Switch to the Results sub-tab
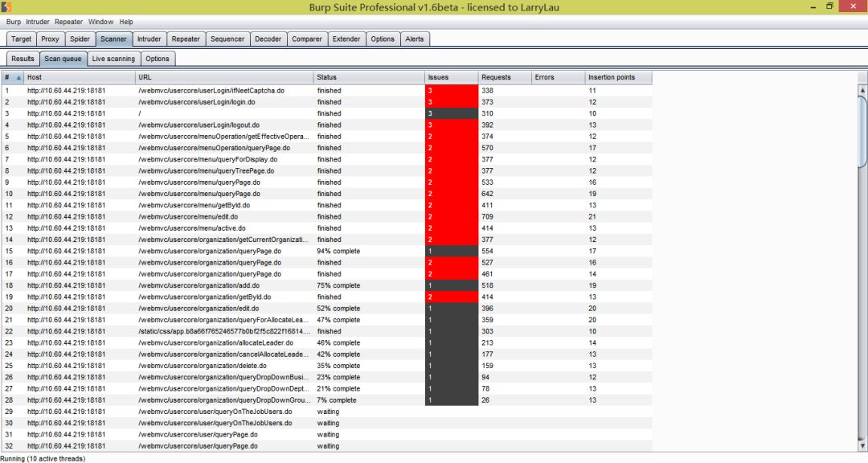Viewport: 868px width, 463px height. pos(23,59)
